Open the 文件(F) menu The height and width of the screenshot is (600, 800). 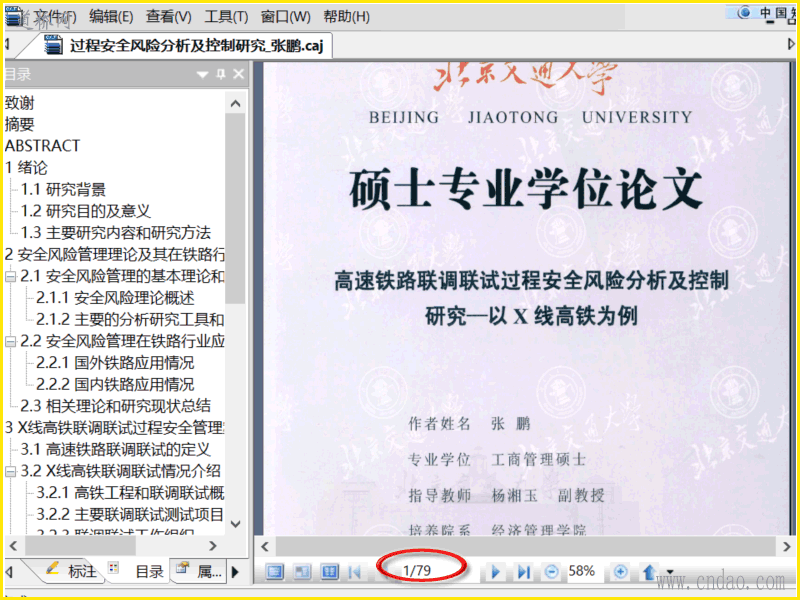[55, 17]
